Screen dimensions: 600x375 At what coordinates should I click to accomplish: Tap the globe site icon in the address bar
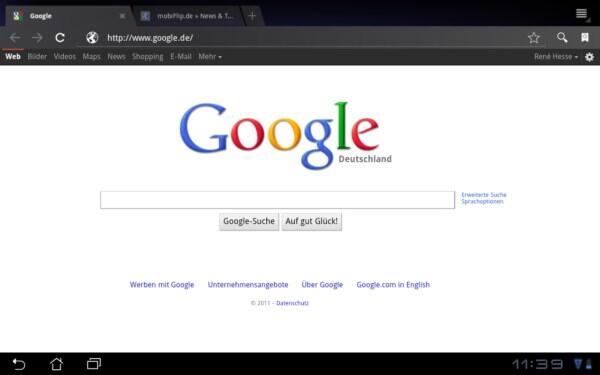[92, 38]
